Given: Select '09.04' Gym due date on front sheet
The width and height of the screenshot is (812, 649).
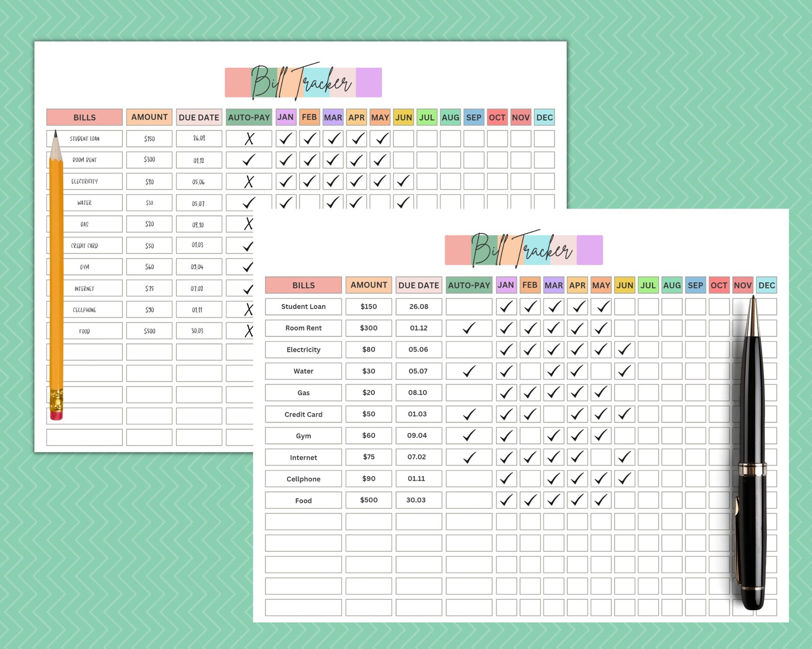Looking at the screenshot, I should pos(419,435).
